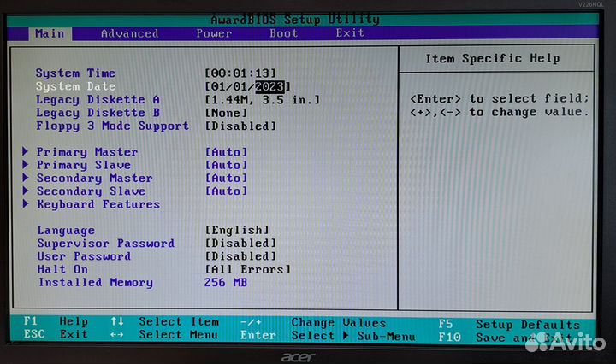
Task: Select the System Time value field
Action: [240, 73]
